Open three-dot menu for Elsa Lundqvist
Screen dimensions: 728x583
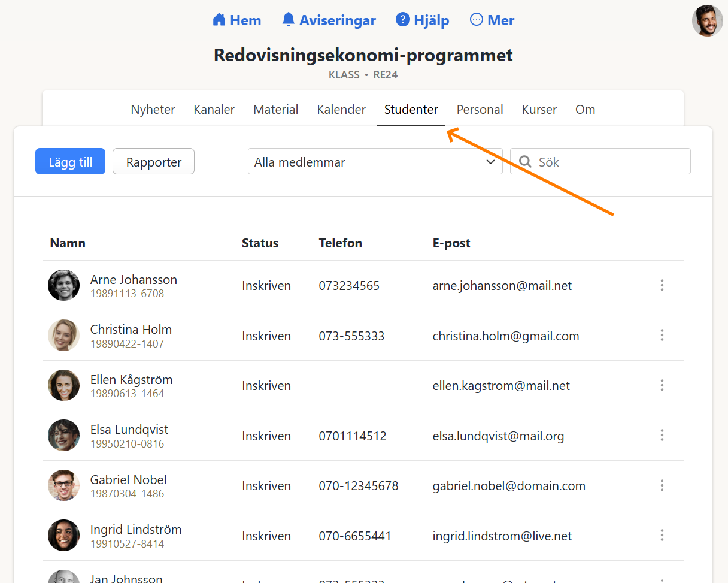click(x=662, y=436)
